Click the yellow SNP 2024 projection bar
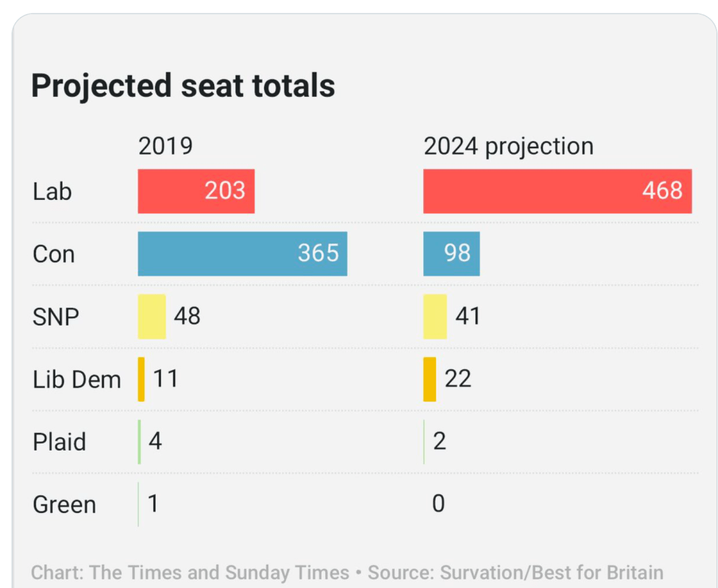Viewport: 718px width, 588px height. coord(434,316)
